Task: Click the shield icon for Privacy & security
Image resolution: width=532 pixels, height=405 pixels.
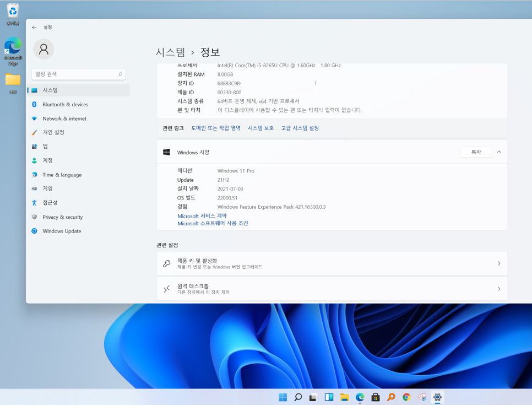Action: tap(34, 217)
